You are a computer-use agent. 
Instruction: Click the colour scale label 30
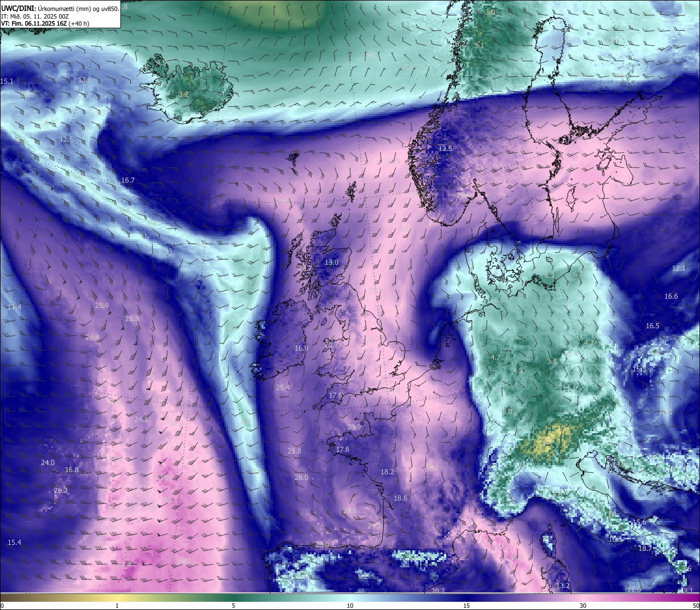pos(583,606)
